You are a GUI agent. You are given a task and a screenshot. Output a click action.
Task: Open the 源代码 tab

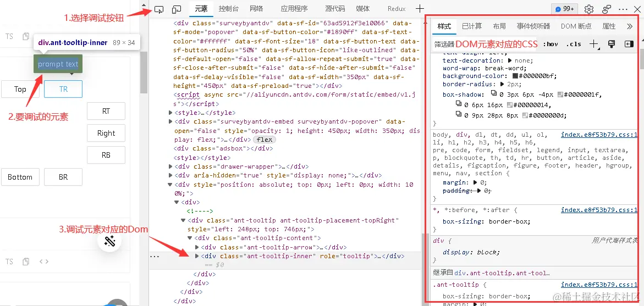coord(335,9)
